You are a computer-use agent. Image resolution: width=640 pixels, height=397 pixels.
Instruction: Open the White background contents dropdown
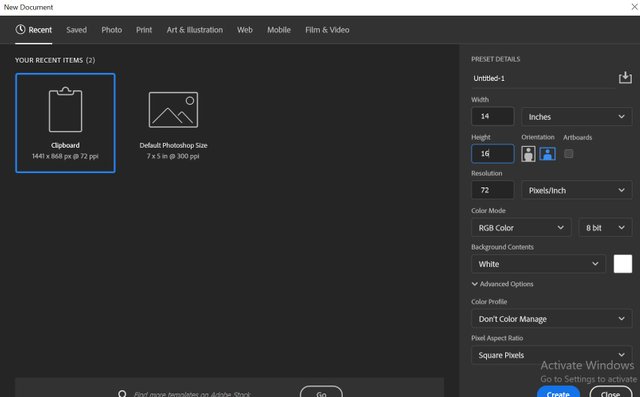pyautogui.click(x=538, y=264)
